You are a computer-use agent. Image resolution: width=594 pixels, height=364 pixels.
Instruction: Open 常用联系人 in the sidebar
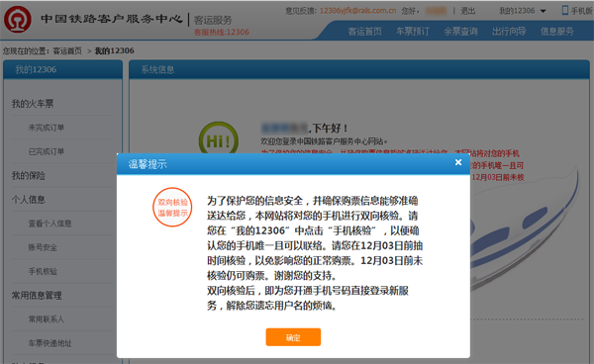click(47, 319)
